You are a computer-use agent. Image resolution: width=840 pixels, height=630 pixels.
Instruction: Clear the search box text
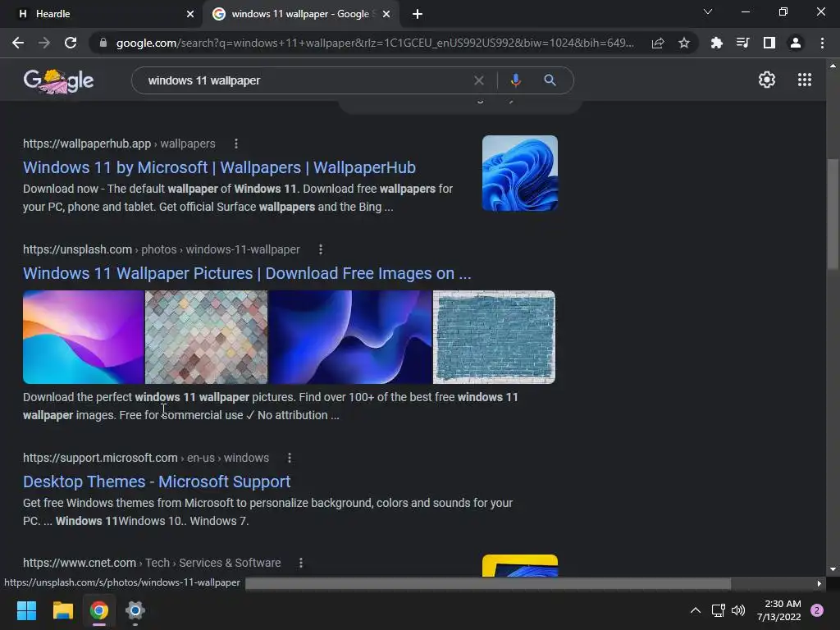coord(479,80)
